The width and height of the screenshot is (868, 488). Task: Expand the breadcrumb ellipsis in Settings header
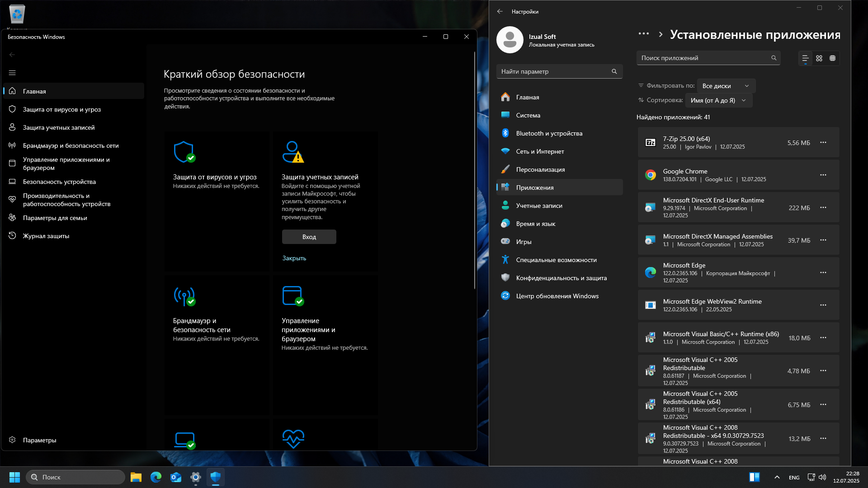click(644, 34)
